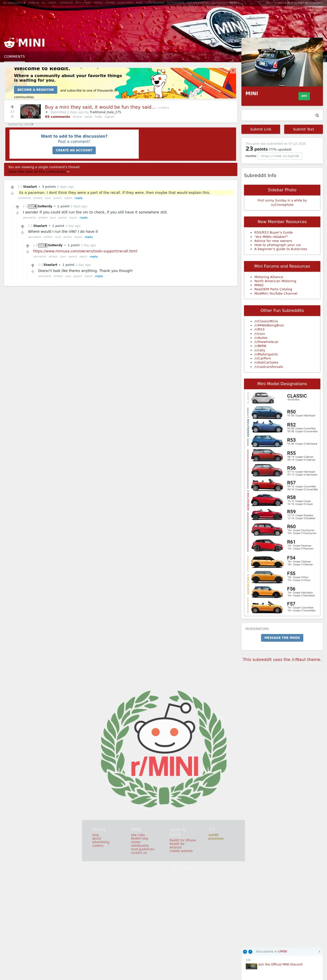The height and width of the screenshot is (980, 327).
Task: Go to next item in discussions widget
Action: (x=250, y=952)
